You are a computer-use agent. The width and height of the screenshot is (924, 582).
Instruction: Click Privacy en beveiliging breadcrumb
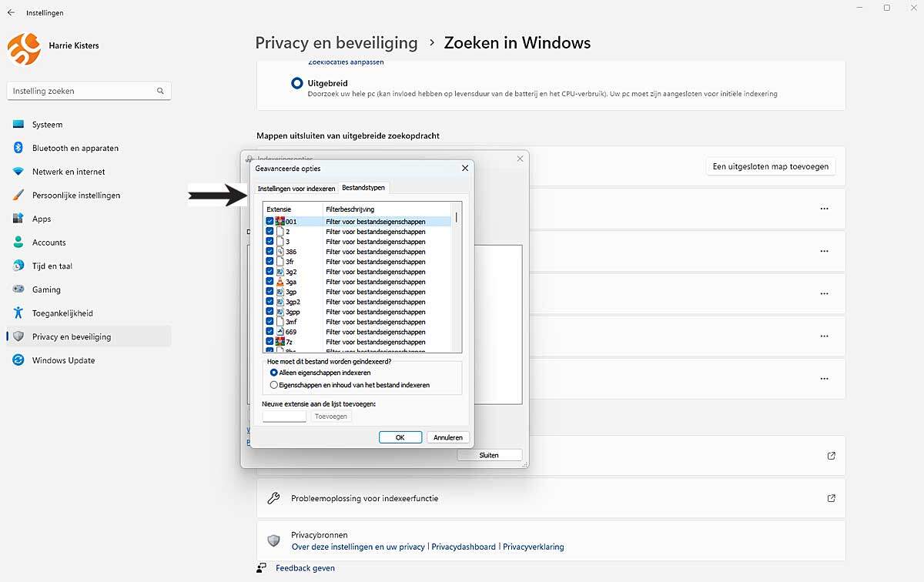(x=336, y=42)
